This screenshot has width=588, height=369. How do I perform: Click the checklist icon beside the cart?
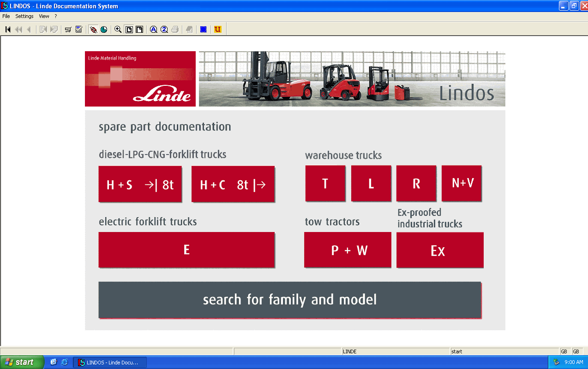click(79, 30)
